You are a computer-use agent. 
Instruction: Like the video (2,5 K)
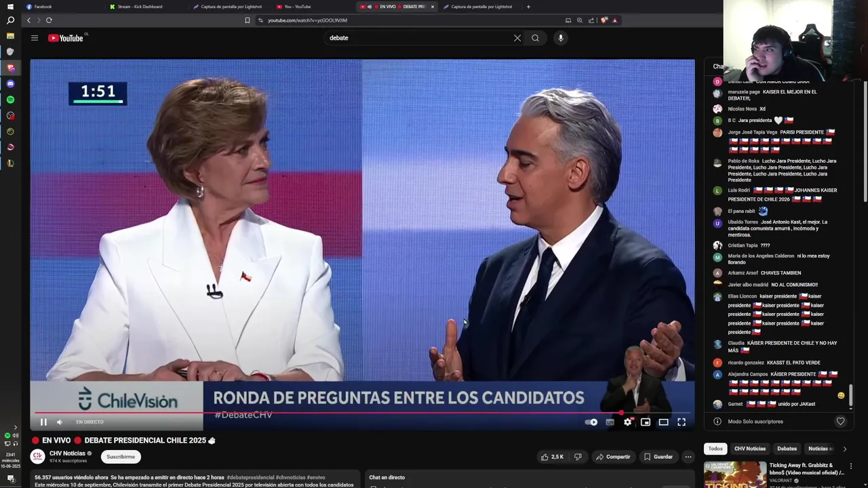tap(552, 457)
